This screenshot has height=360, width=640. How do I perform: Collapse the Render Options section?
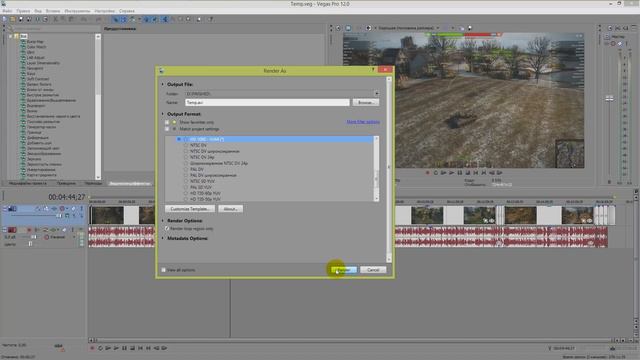coord(162,220)
